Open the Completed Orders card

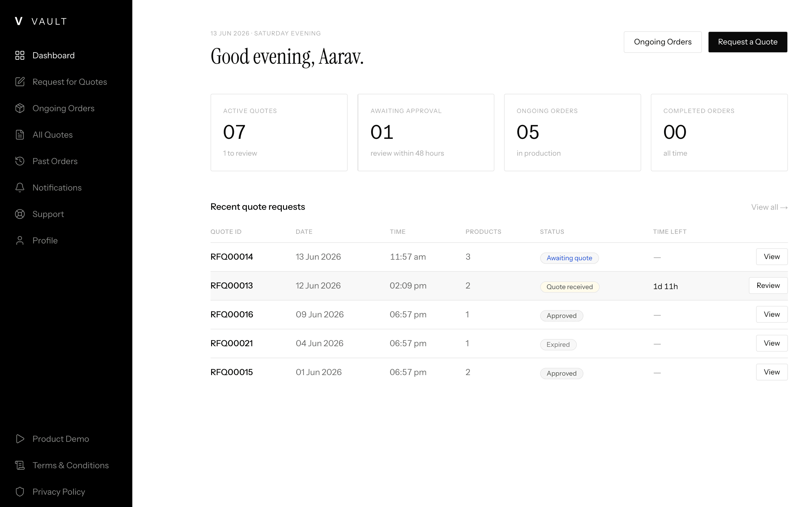click(x=719, y=133)
